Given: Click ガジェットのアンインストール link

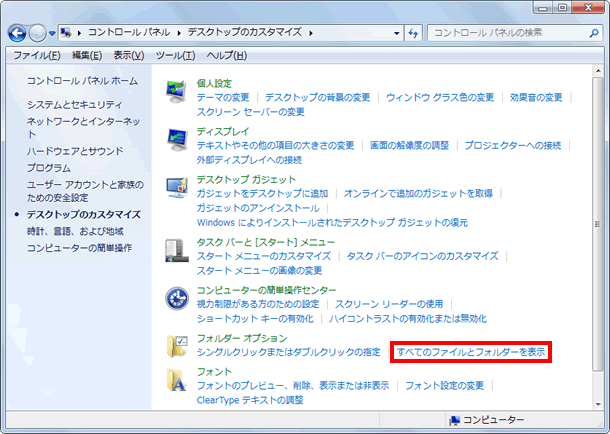Looking at the screenshot, I should pos(258,208).
